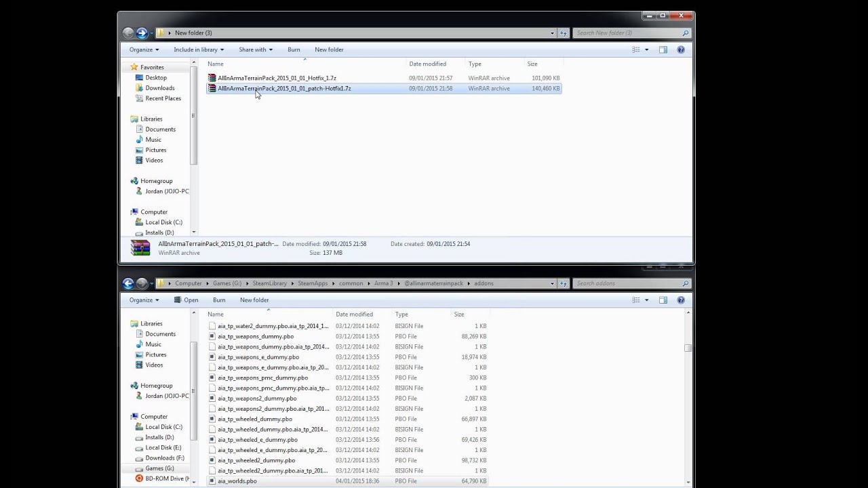Image resolution: width=868 pixels, height=488 pixels.
Task: Sort by Size column in top window
Action: (532, 64)
